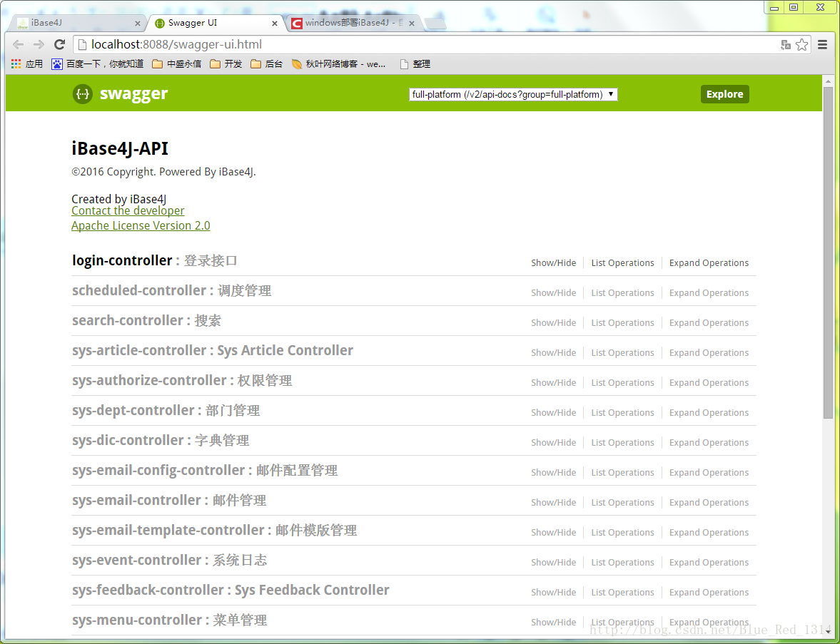
Task: Expand sys-dept-controller section heading
Action: (133, 411)
